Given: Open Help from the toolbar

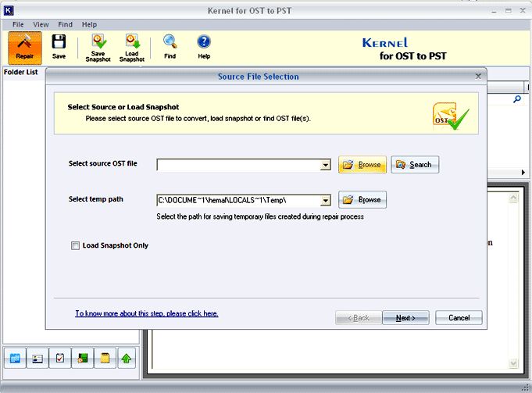Looking at the screenshot, I should click(204, 41).
